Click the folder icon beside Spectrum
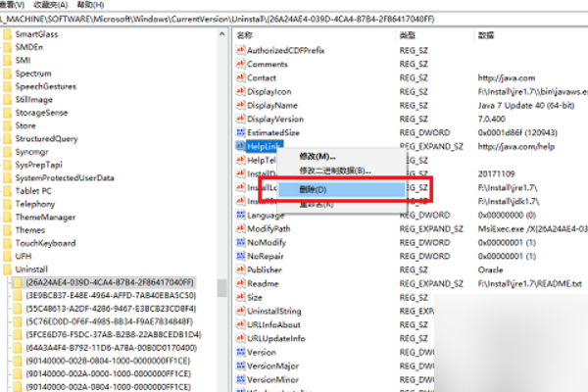This screenshot has width=588, height=392. pos(7,73)
